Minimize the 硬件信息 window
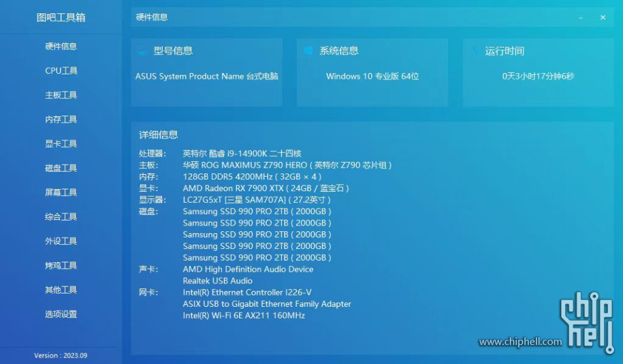Image resolution: width=623 pixels, height=364 pixels. click(580, 17)
